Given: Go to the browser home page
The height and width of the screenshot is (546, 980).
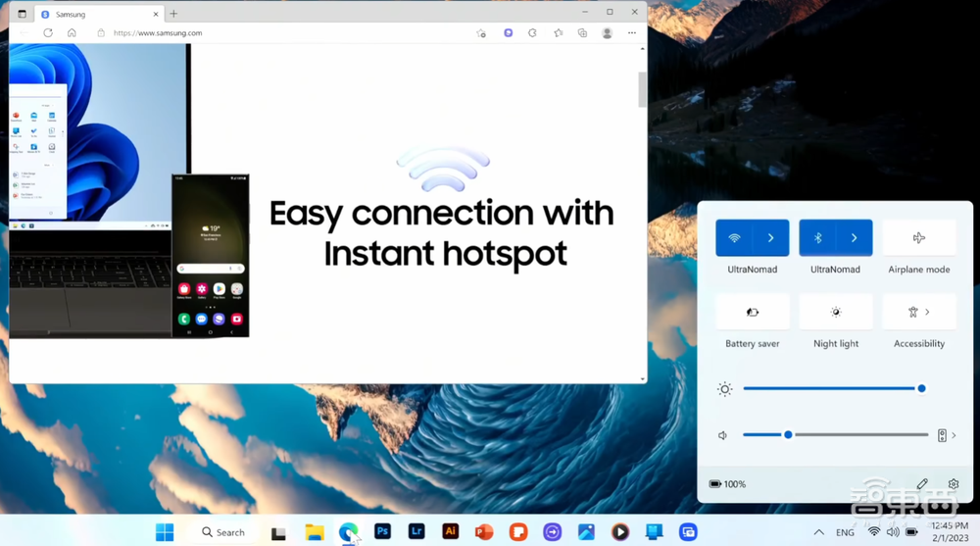Looking at the screenshot, I should (72, 33).
